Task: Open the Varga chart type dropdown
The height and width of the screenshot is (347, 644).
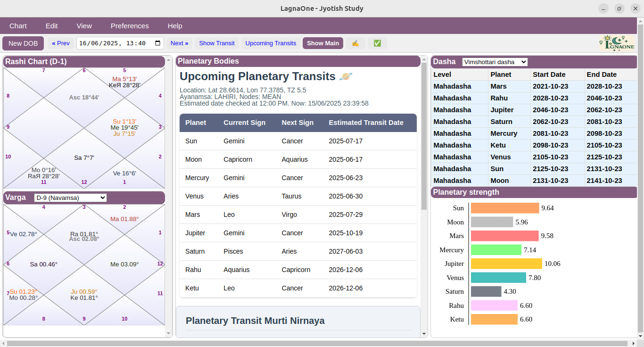Action: 71,198
